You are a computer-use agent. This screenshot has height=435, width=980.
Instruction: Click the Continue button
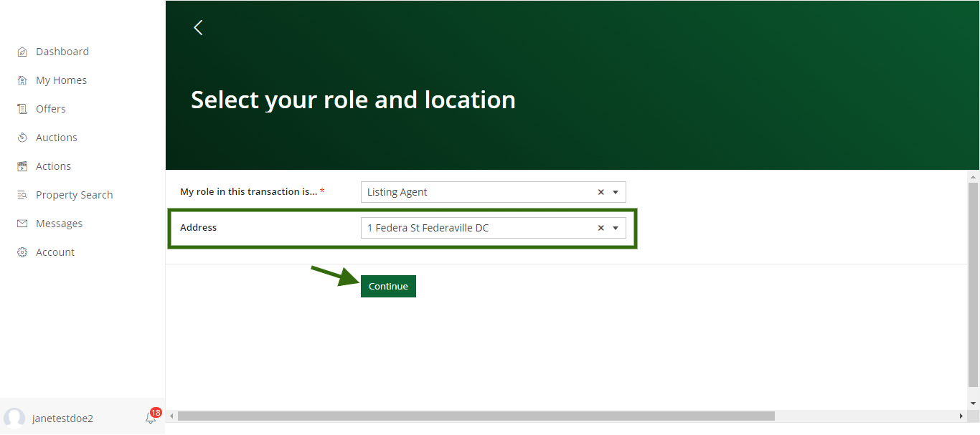(388, 286)
